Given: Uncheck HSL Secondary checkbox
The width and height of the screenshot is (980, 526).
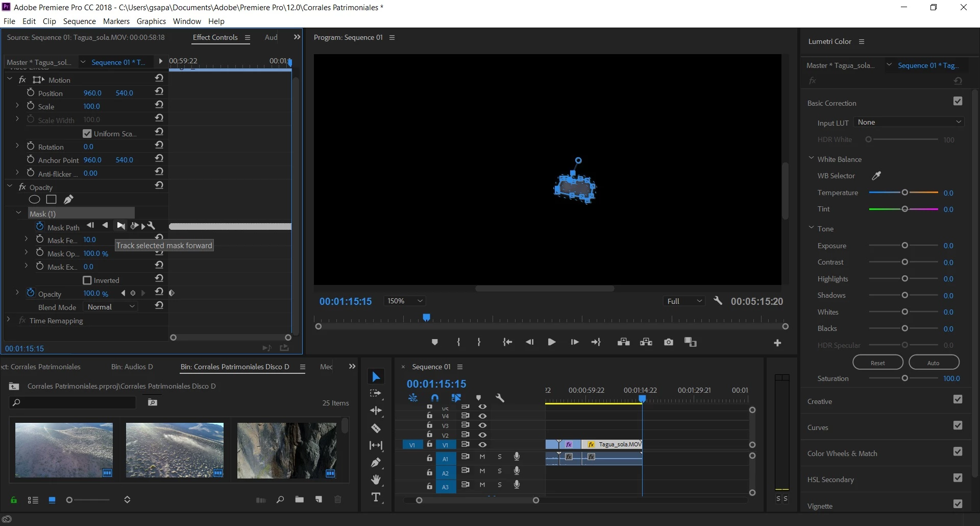Looking at the screenshot, I should [958, 477].
